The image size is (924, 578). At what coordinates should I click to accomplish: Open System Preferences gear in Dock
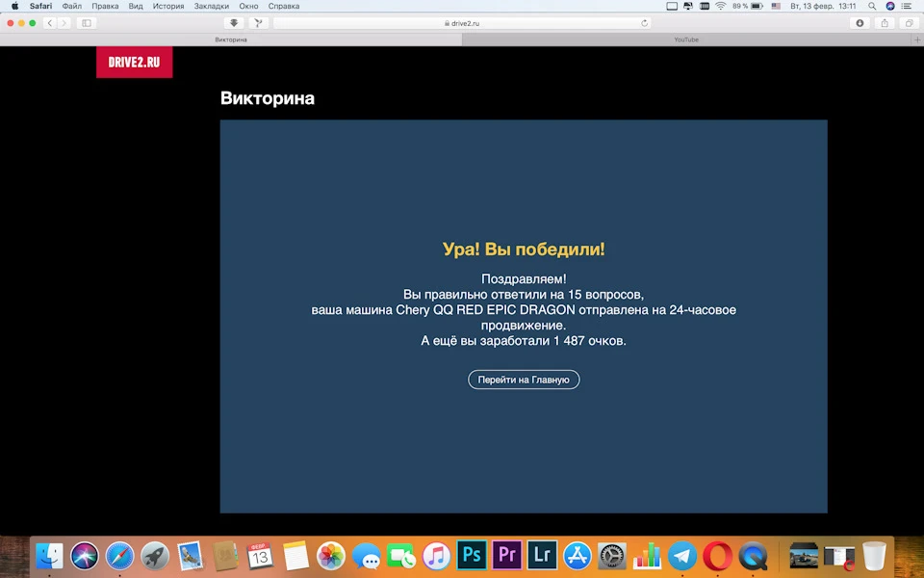tap(612, 556)
